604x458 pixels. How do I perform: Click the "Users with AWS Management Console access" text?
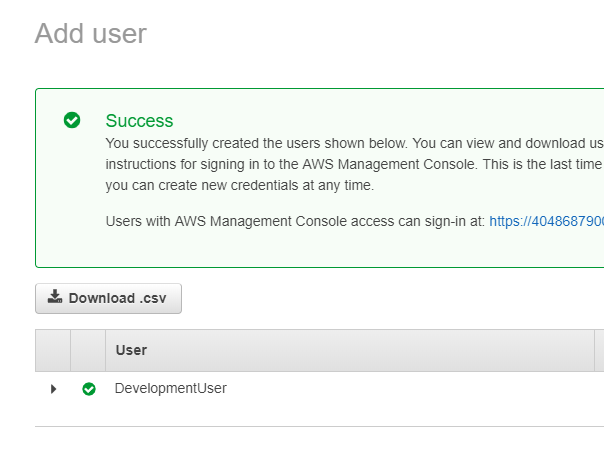pos(295,220)
